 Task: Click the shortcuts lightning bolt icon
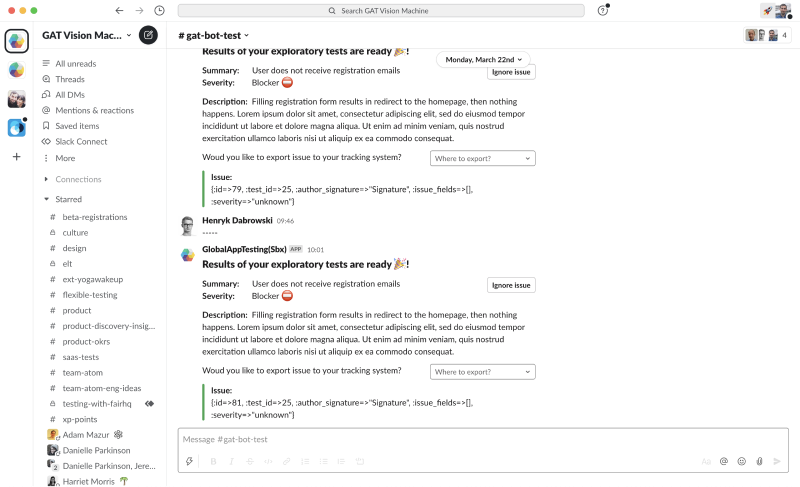click(189, 461)
